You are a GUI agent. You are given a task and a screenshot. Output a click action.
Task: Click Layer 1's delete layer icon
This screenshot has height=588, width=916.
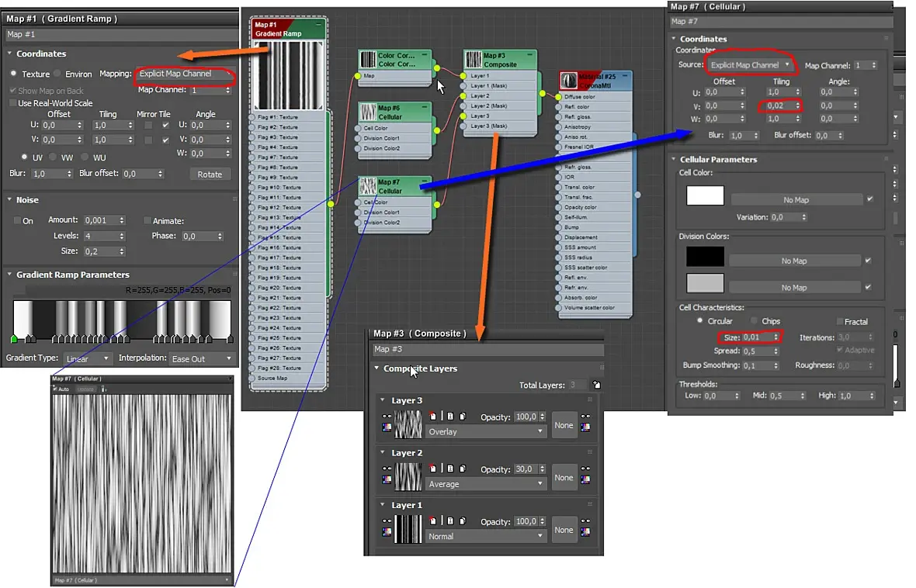click(432, 521)
